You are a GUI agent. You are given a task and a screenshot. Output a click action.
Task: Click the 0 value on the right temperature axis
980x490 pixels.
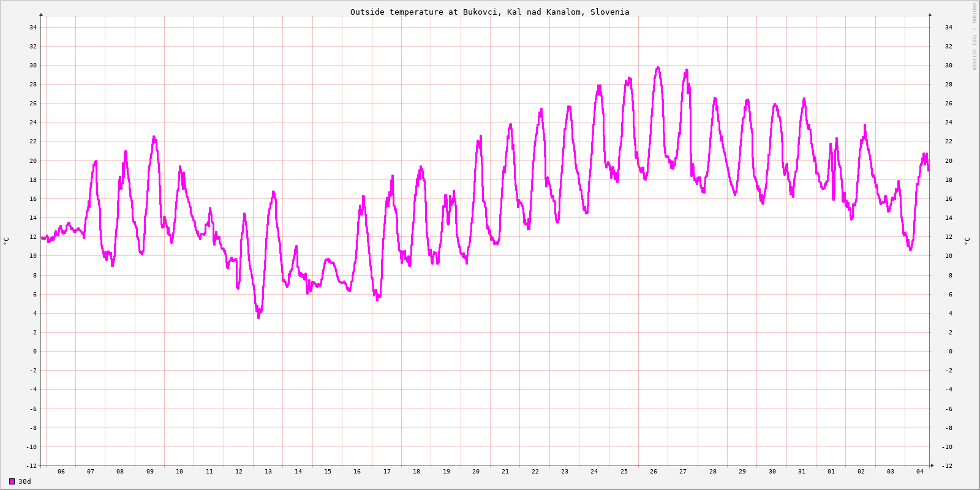tap(951, 352)
